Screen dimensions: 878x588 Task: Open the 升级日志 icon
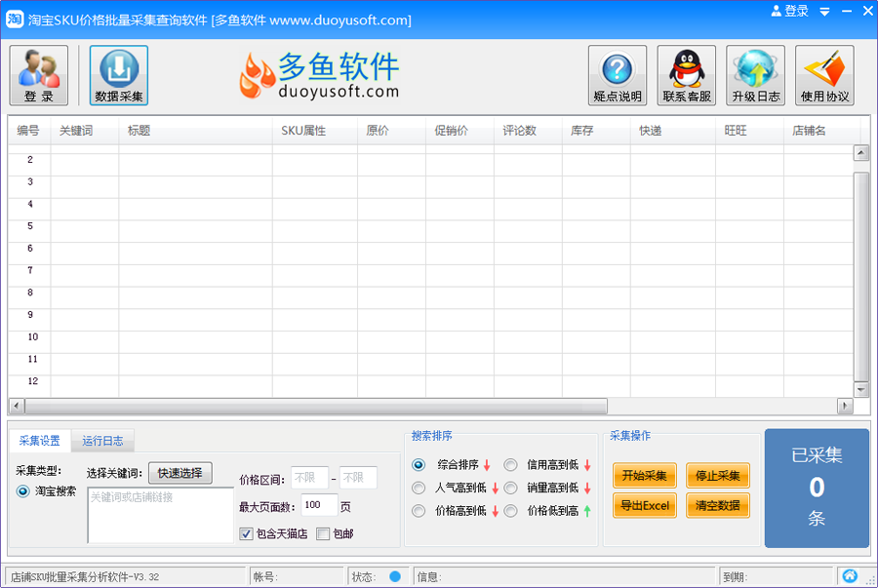(753, 74)
